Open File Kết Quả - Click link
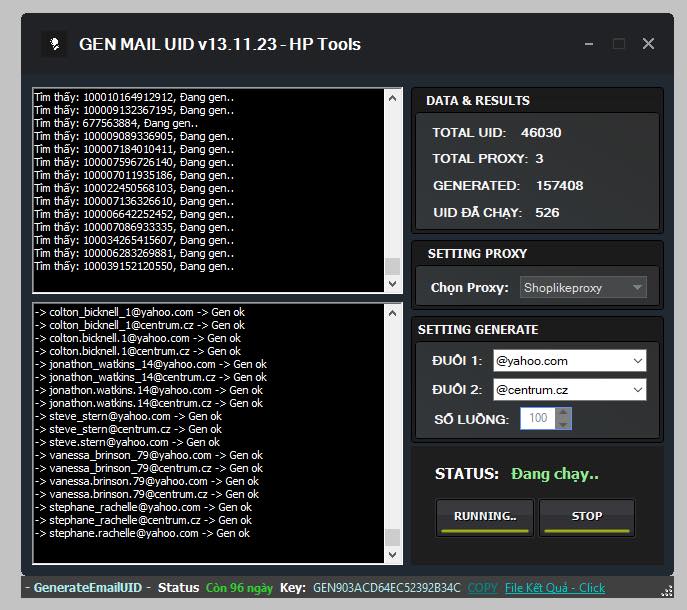This screenshot has width=687, height=610. click(554, 588)
